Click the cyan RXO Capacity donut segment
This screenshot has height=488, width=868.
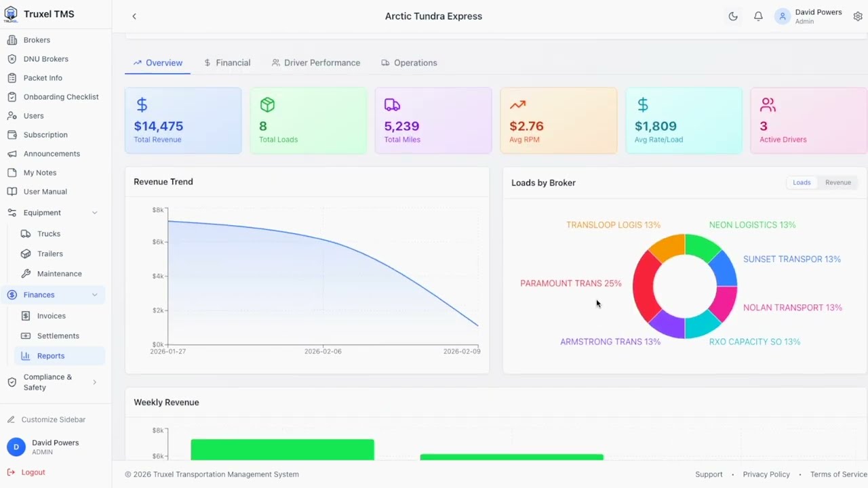point(701,326)
